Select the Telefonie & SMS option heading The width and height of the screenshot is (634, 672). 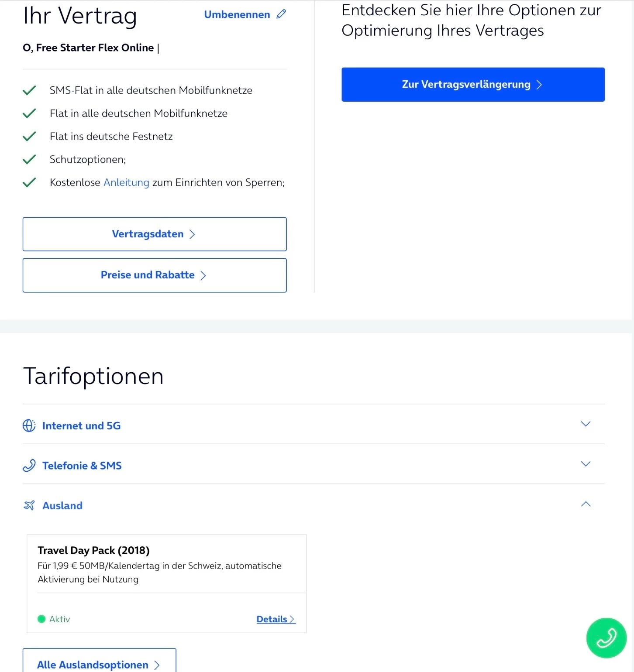pyautogui.click(x=82, y=466)
